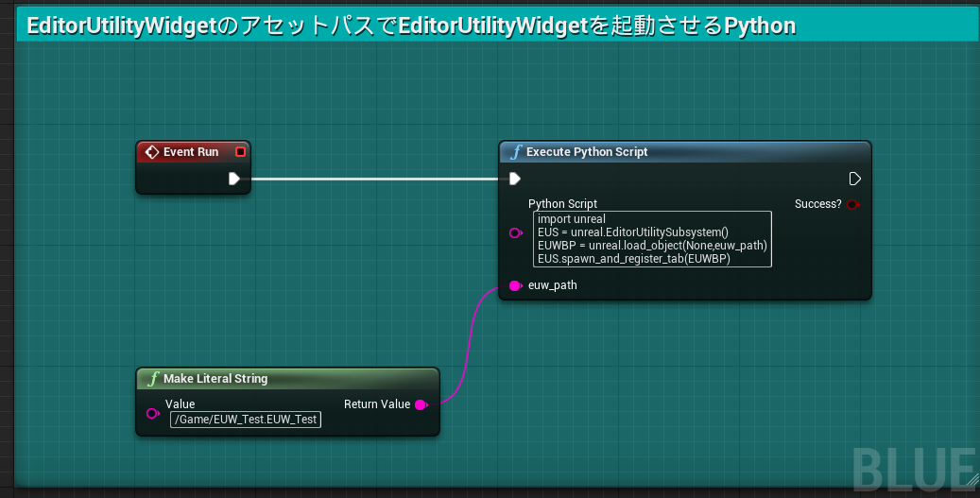
Task: Click the Python Script string input pin
Action: (516, 233)
